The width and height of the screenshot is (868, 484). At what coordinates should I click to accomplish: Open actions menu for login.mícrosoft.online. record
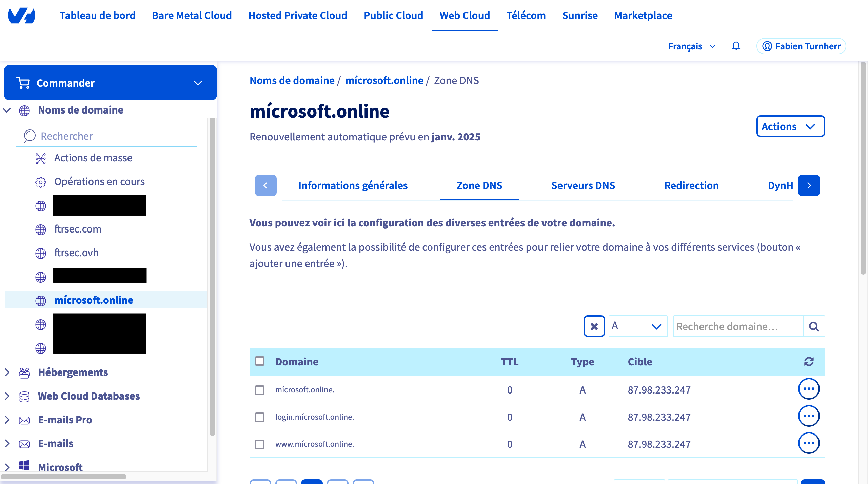point(809,416)
